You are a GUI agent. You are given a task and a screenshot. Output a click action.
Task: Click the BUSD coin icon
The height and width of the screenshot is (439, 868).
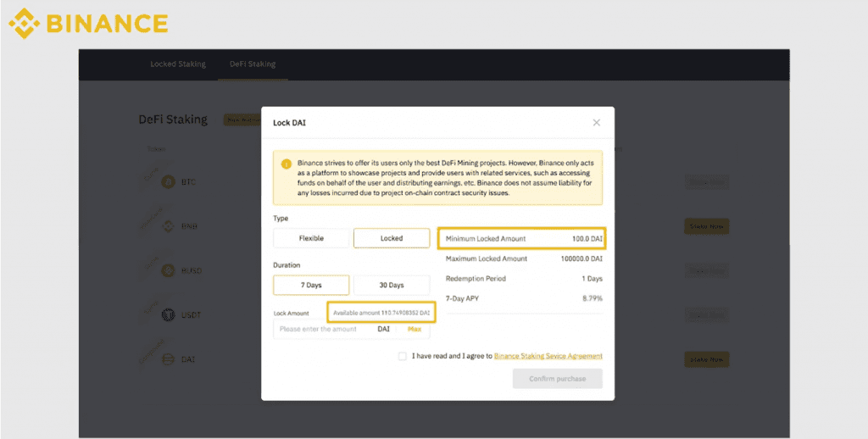168,270
